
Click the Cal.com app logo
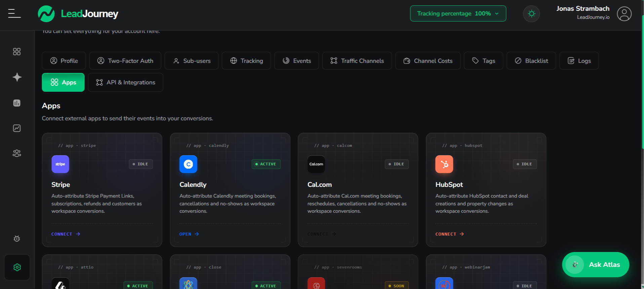[316, 164]
